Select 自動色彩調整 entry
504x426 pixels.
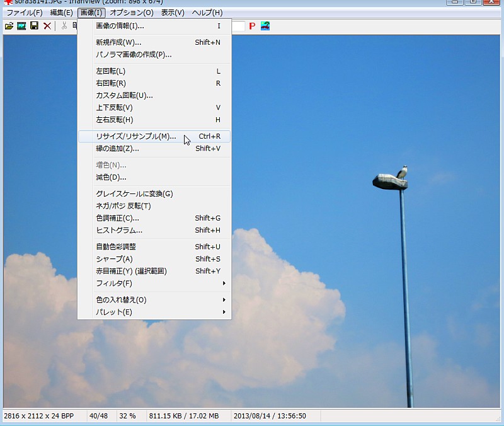coord(154,247)
